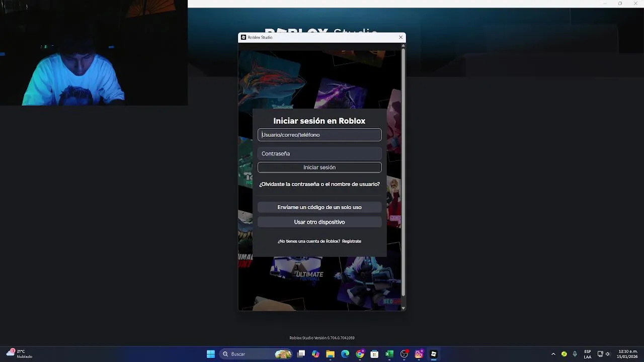
Task: Close the Roblox Studio login dialog
Action: tap(400, 37)
